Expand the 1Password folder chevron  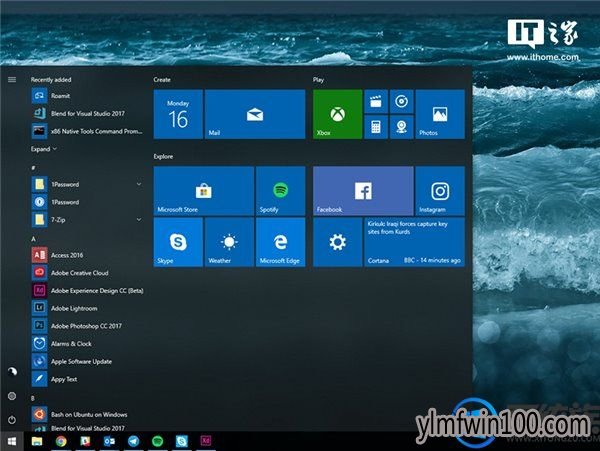pyautogui.click(x=139, y=184)
